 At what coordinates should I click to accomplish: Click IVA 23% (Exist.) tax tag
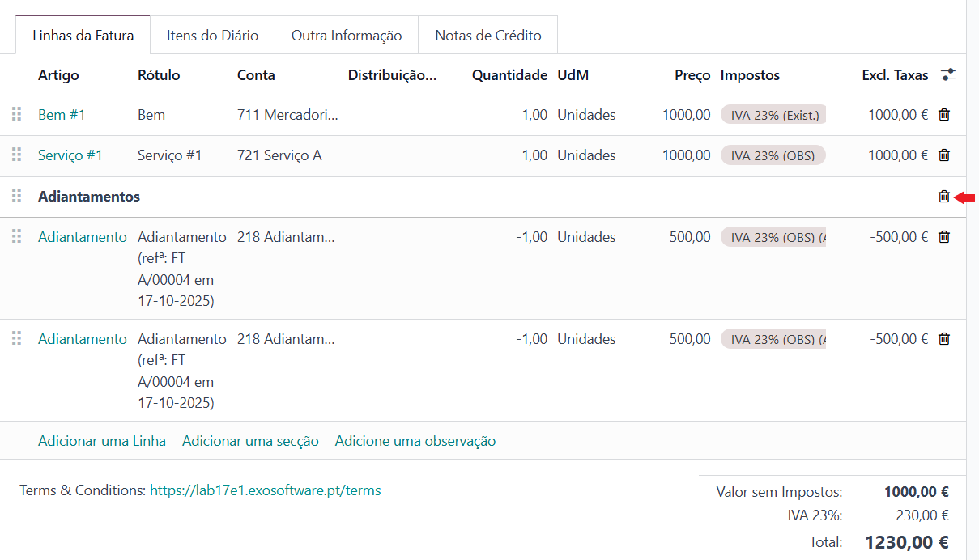click(x=774, y=115)
